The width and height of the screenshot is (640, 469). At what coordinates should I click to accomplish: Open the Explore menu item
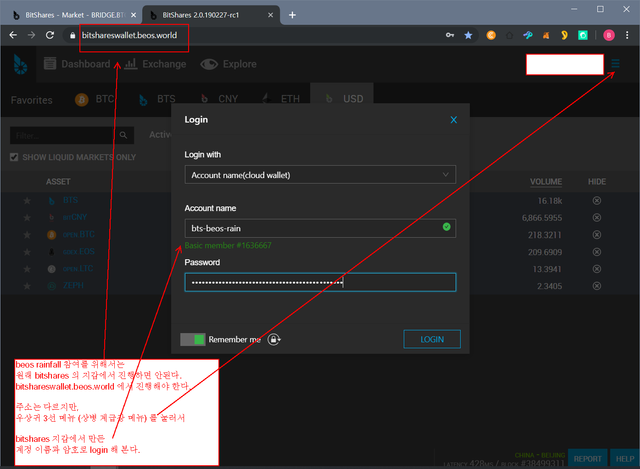click(x=229, y=64)
